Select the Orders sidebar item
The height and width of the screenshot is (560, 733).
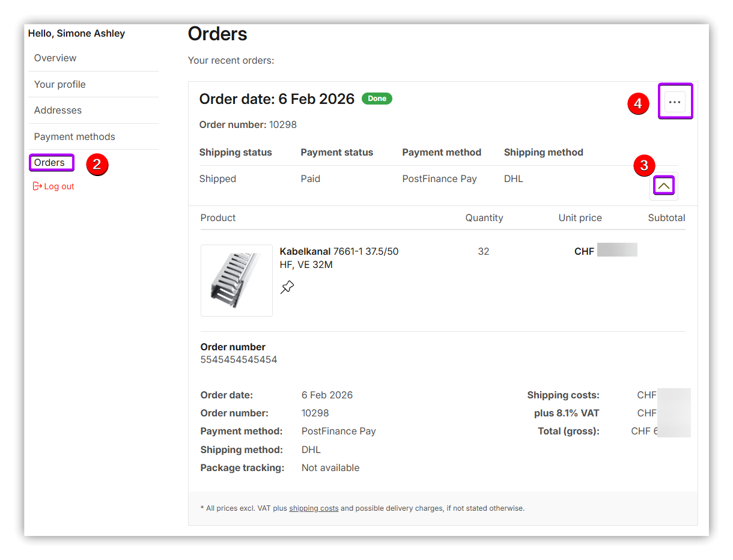[x=50, y=163]
